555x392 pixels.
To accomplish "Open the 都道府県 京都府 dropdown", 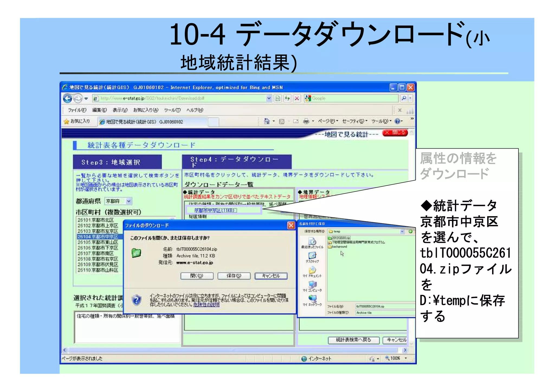I will click(118, 201).
